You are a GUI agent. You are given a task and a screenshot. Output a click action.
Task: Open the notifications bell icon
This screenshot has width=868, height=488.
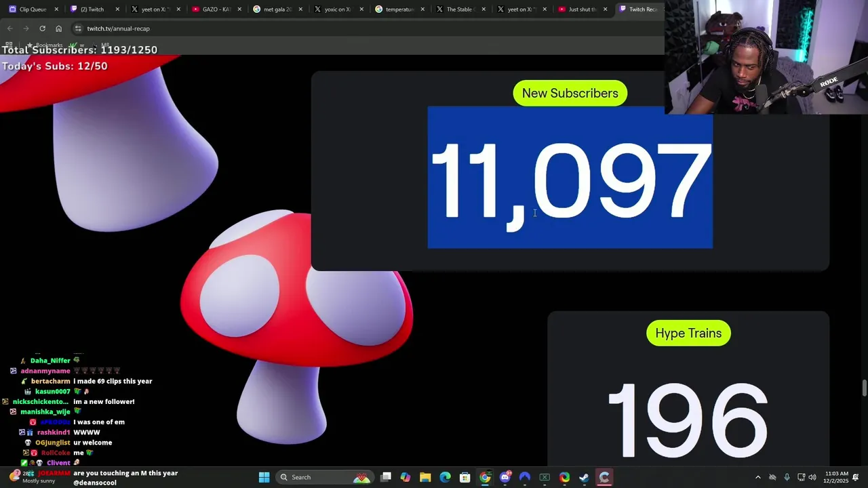(x=856, y=477)
